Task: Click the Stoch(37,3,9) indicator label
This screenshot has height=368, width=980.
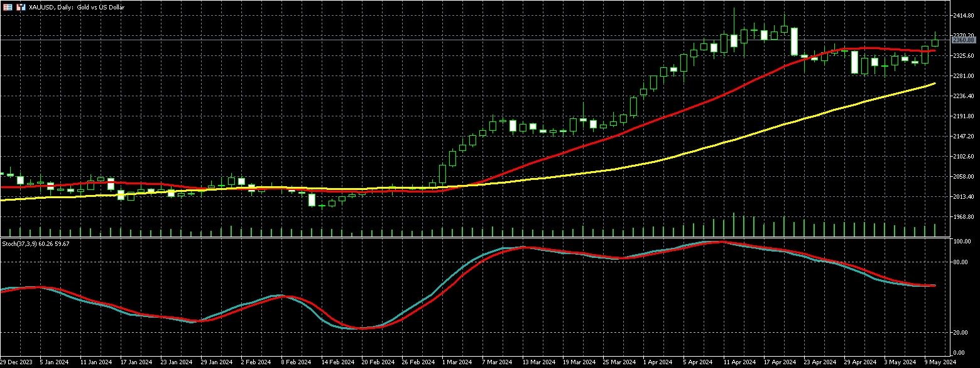Action: tap(36, 243)
